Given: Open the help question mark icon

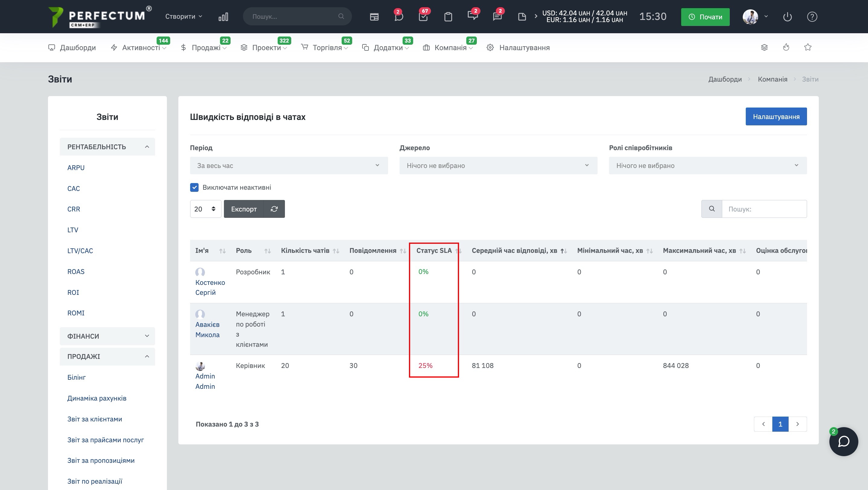Looking at the screenshot, I should (812, 17).
